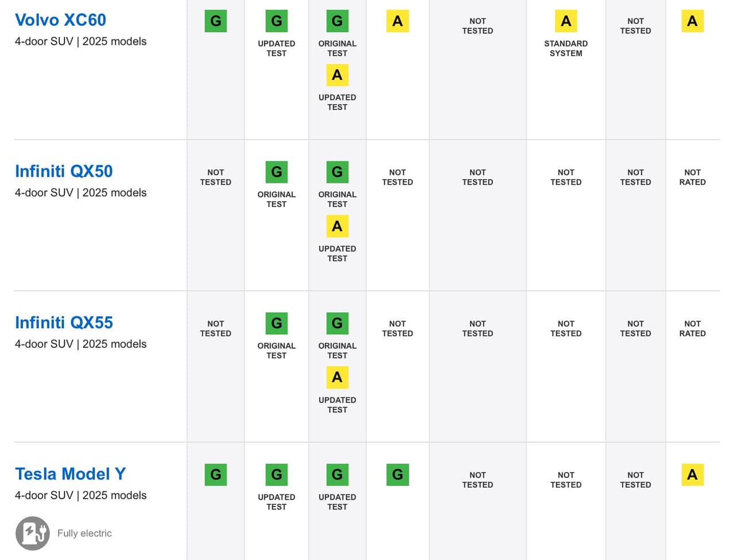Click Volvo XC60's green G badge labeled Updated Test
The height and width of the screenshot is (560, 736).
pyautogui.click(x=277, y=21)
